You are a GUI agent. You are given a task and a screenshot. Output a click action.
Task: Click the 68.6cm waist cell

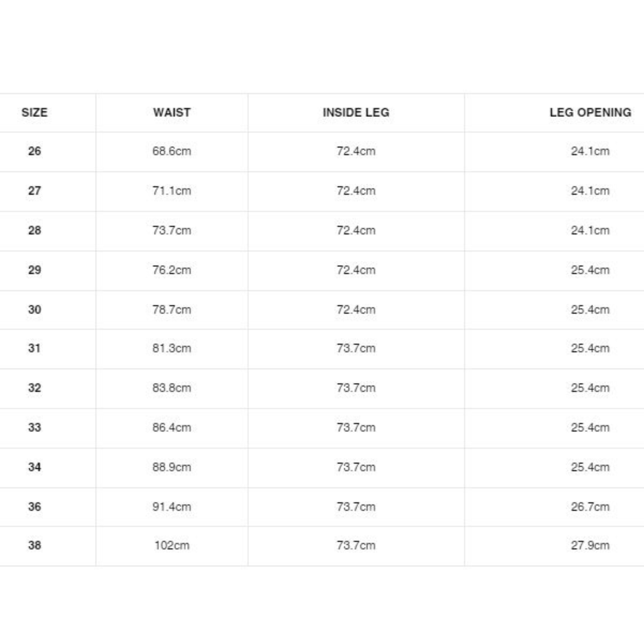[x=171, y=151]
